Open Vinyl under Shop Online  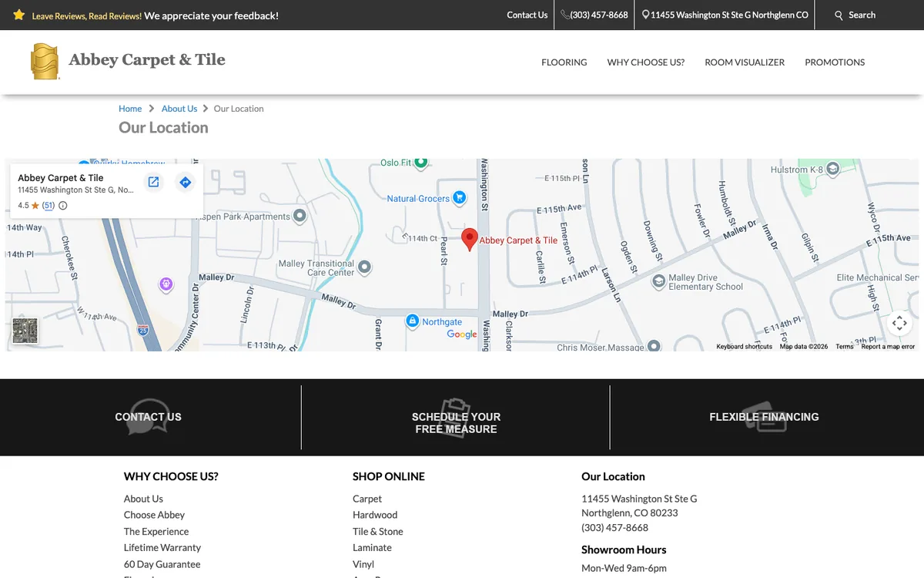[x=363, y=564]
